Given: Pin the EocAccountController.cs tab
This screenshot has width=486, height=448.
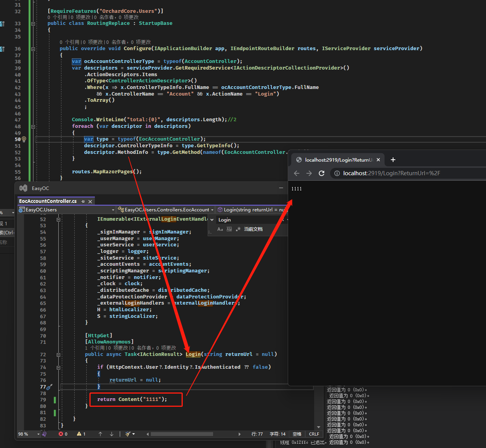Looking at the screenshot, I should 83,201.
